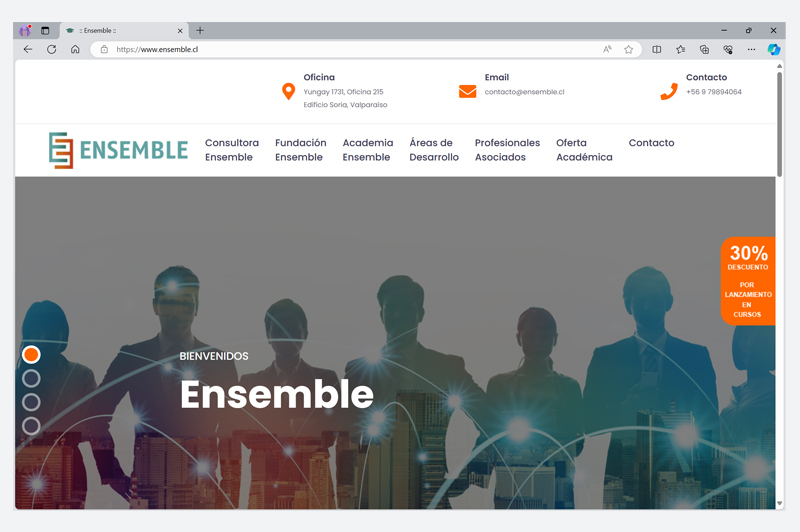Select the second slide indicator circle
Image resolution: width=800 pixels, height=532 pixels.
31,378
